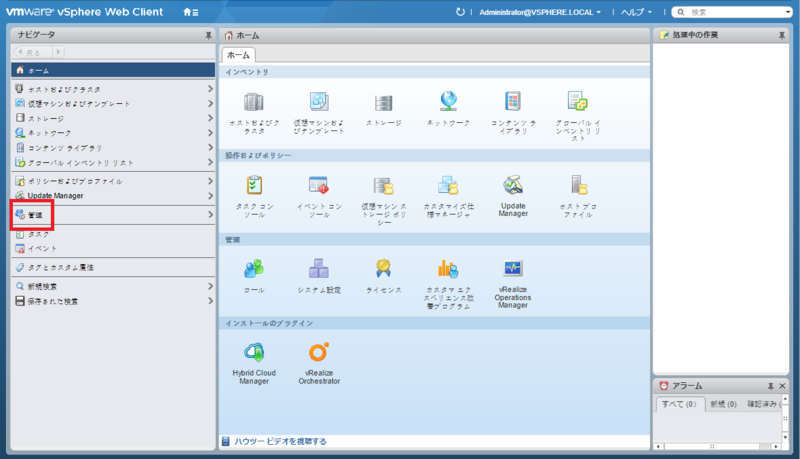Screen dimensions: 800x459
Task: Pin the work in progress panel
Action: point(781,35)
